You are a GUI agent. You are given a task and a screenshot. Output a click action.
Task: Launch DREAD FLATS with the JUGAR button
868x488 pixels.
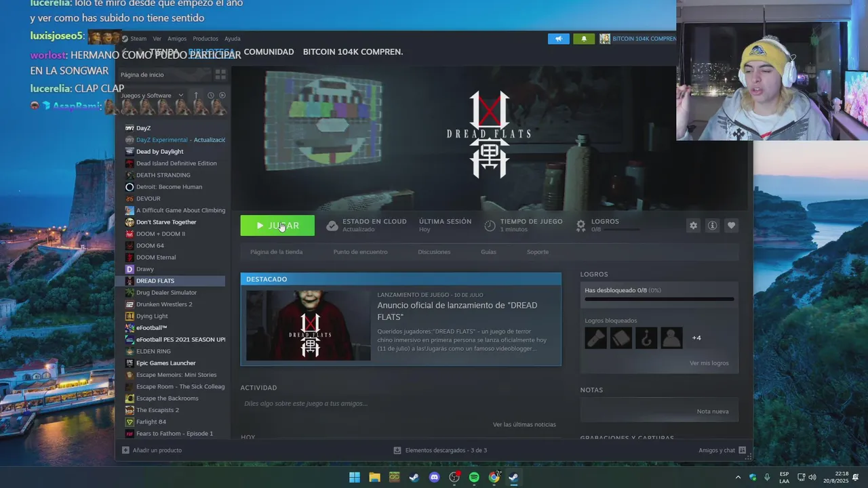point(277,226)
